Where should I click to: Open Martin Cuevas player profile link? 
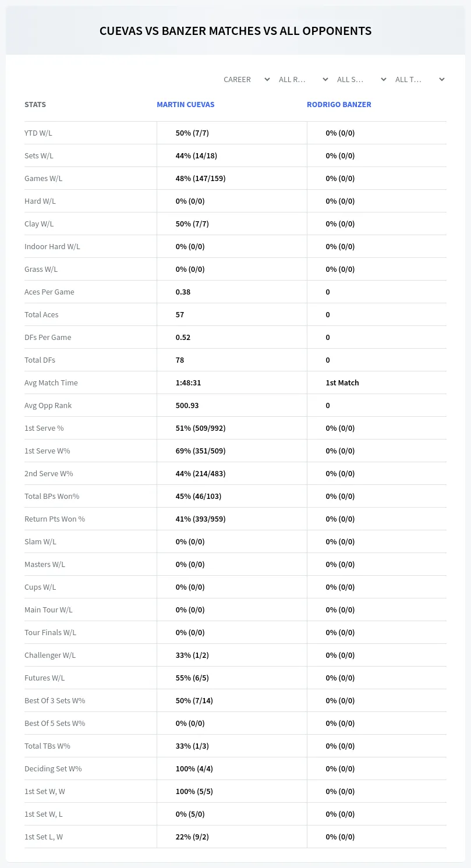186,105
